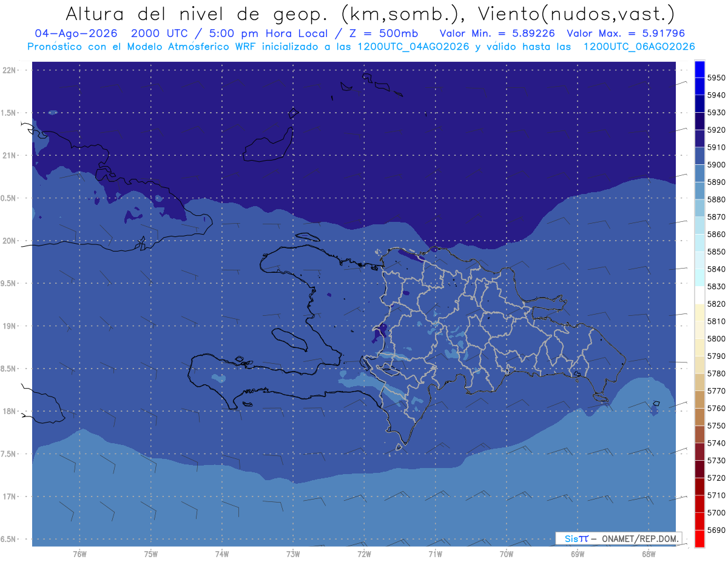Pick the color bar segment between 5720 and 5730
Image resolution: width=728 pixels, height=562 pixels.
coord(699,469)
